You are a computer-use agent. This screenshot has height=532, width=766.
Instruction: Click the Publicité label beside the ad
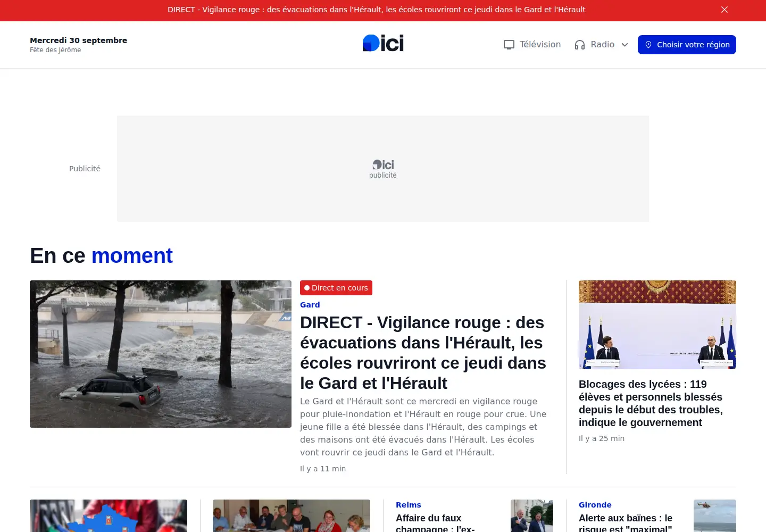tap(85, 169)
